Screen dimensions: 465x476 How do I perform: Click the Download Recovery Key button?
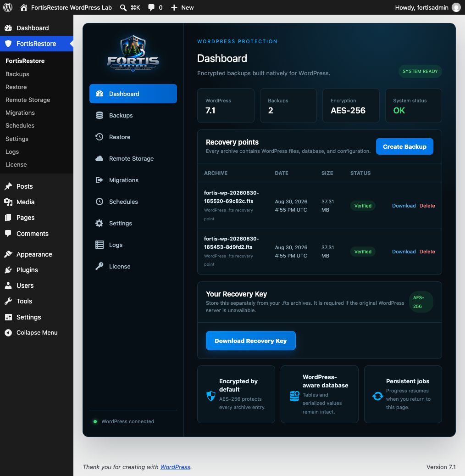(250, 341)
